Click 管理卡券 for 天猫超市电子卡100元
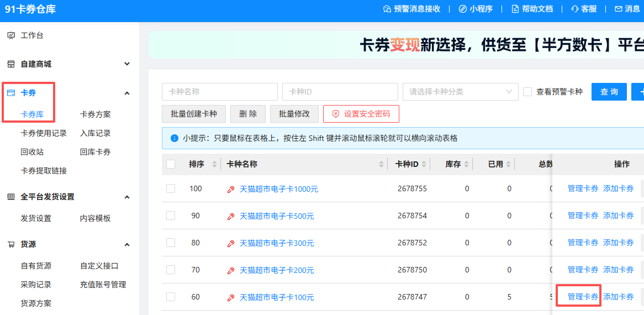Image resolution: width=644 pixels, height=315 pixels. tap(583, 297)
